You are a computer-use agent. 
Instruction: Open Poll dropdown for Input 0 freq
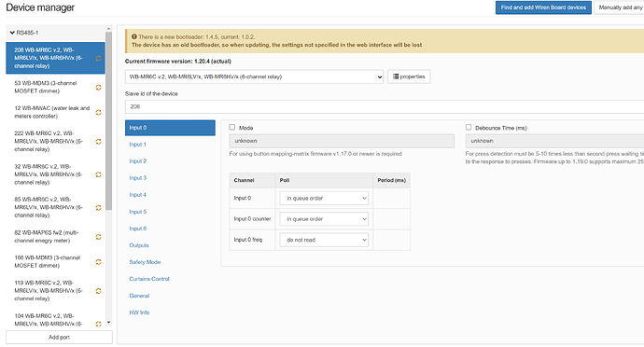[324, 240]
